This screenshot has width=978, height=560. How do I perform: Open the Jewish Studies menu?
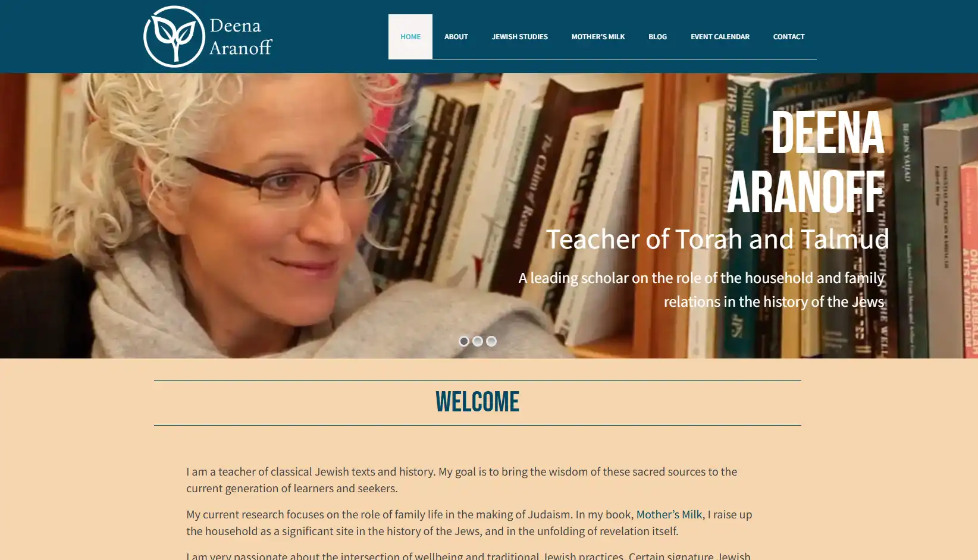[x=520, y=37]
